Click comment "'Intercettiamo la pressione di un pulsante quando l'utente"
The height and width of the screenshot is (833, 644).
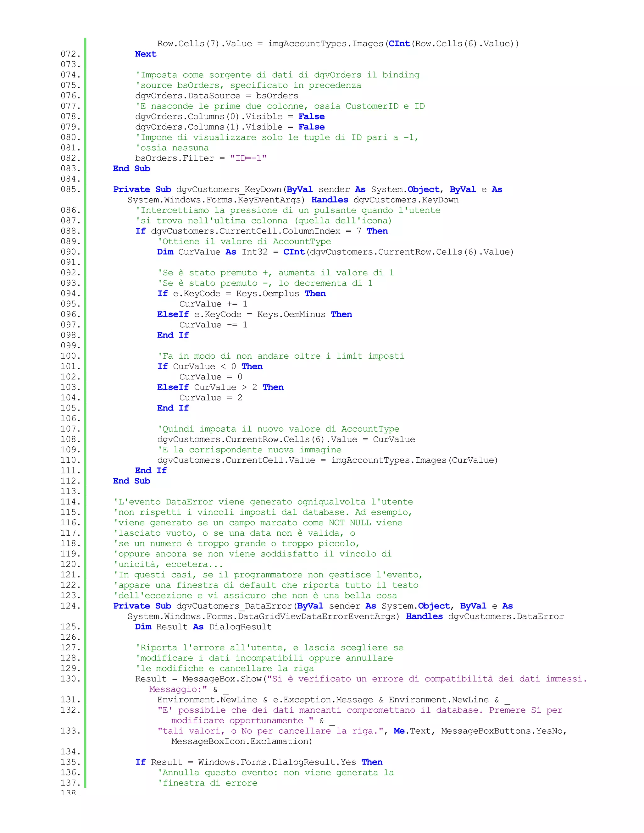(x=288, y=210)
